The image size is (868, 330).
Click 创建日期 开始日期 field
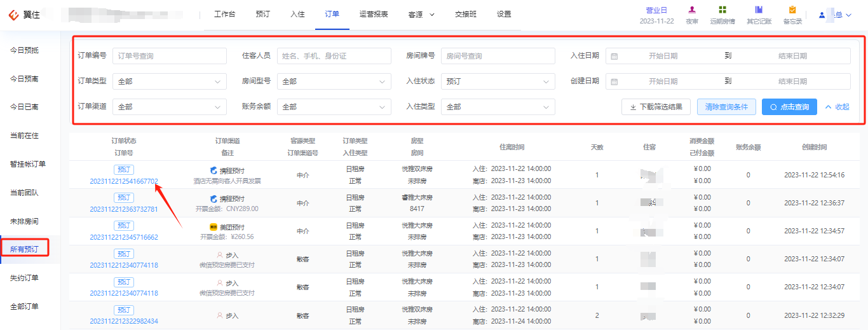pyautogui.click(x=663, y=81)
